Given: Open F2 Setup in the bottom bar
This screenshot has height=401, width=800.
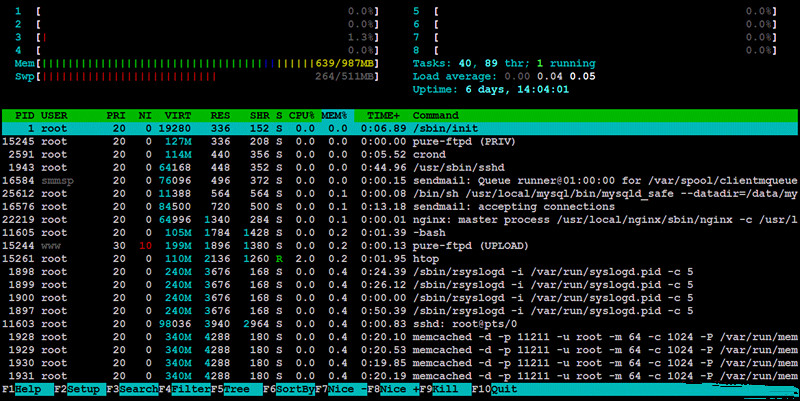Looking at the screenshot, I should tap(80, 389).
